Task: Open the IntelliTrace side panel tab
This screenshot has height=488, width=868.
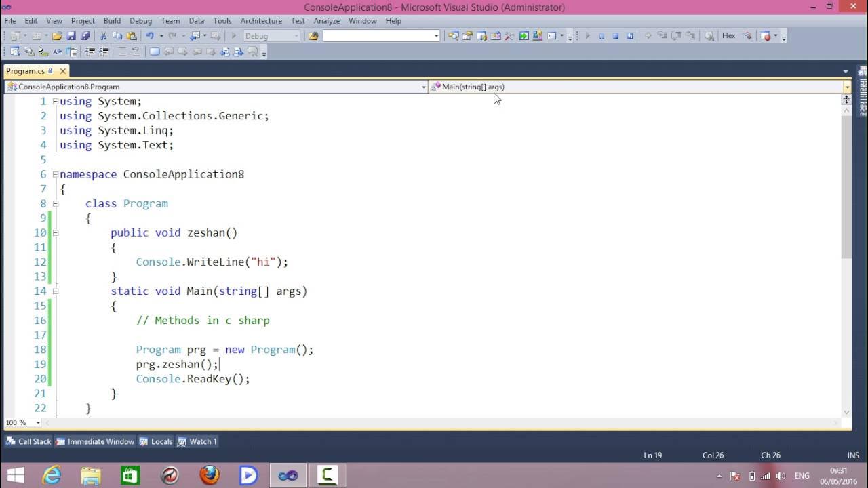Action: 863,91
